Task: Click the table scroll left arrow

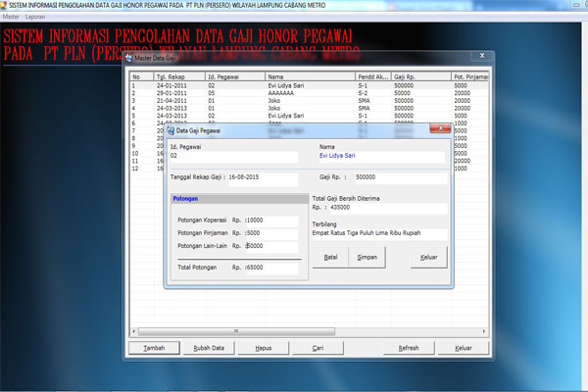Action: click(134, 331)
